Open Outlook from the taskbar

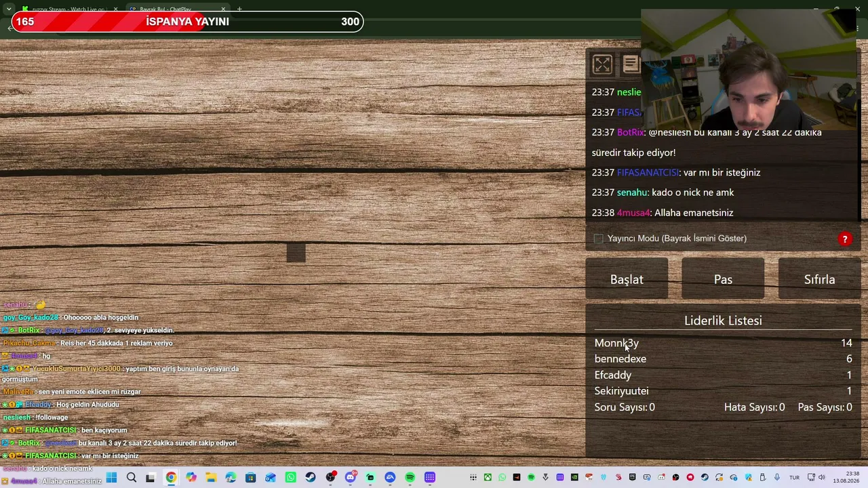coord(271,478)
